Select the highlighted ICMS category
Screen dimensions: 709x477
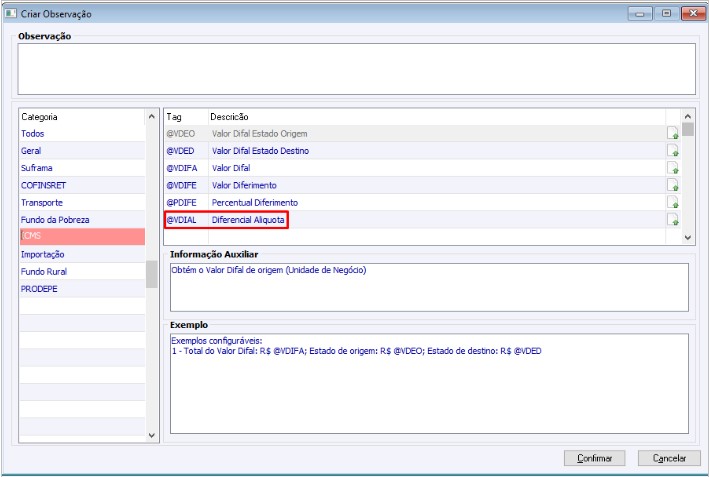click(x=82, y=236)
